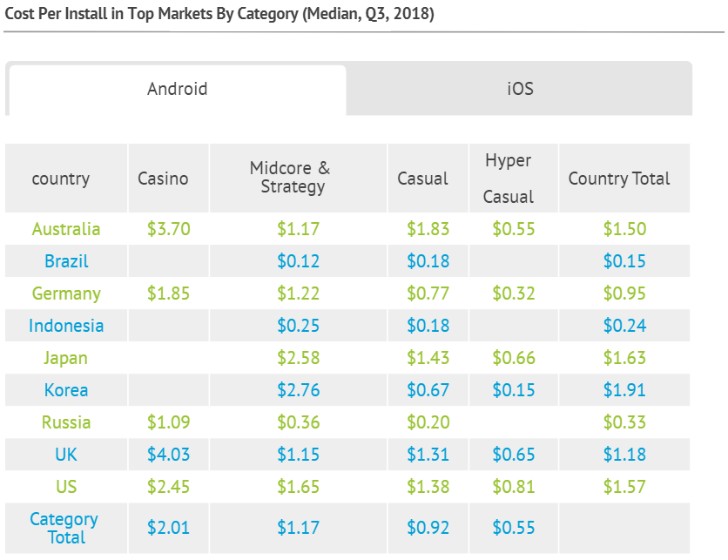Select the Australia row label
The height and width of the screenshot is (560, 728).
click(x=66, y=229)
